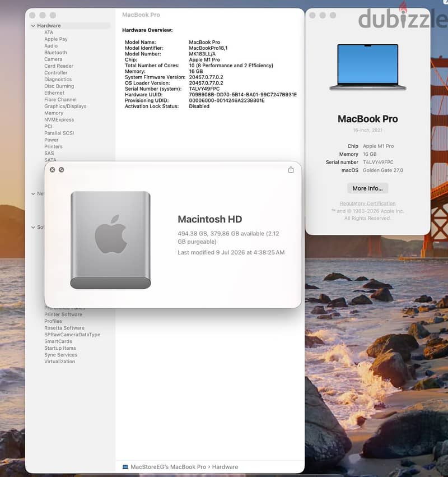The image size is (448, 477).
Task: Select Apple Pay in the sidebar
Action: [x=56, y=39]
